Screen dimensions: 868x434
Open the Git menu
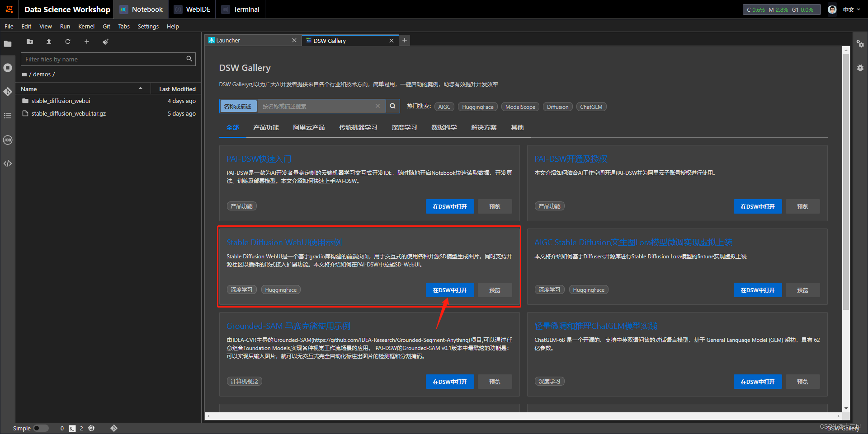coord(106,26)
